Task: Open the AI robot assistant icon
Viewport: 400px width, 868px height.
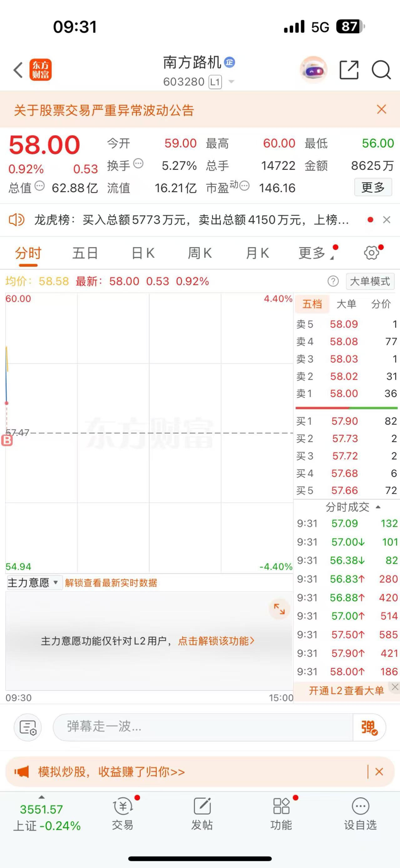Action: pyautogui.click(x=313, y=70)
